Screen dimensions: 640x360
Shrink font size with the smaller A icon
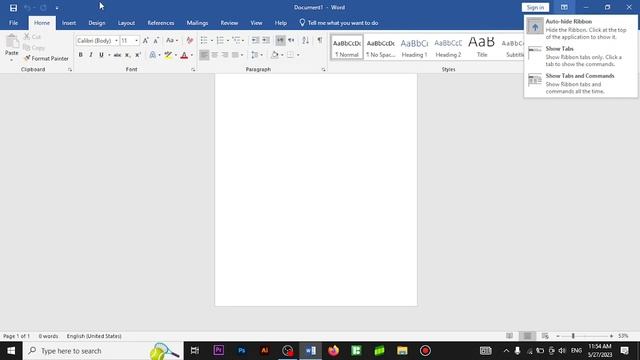click(156, 40)
